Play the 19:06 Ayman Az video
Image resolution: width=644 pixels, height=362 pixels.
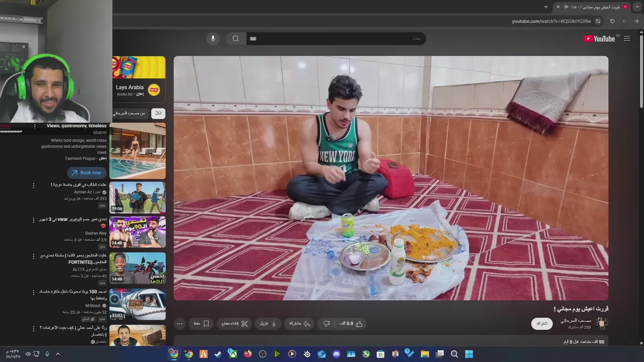point(137,198)
